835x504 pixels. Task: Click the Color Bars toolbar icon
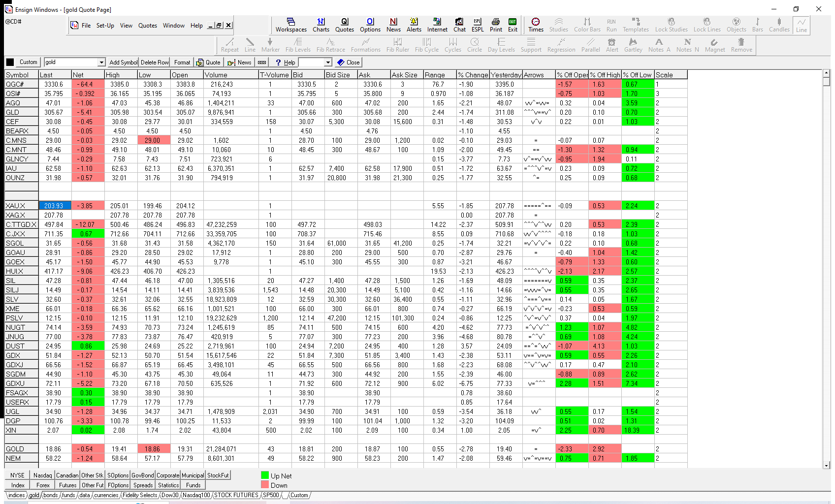[x=587, y=25]
